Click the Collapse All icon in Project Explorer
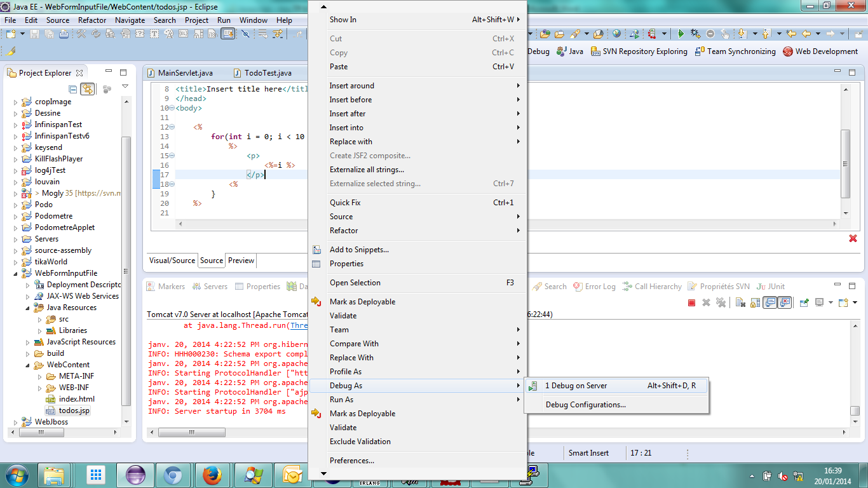The width and height of the screenshot is (868, 488). pos(72,89)
